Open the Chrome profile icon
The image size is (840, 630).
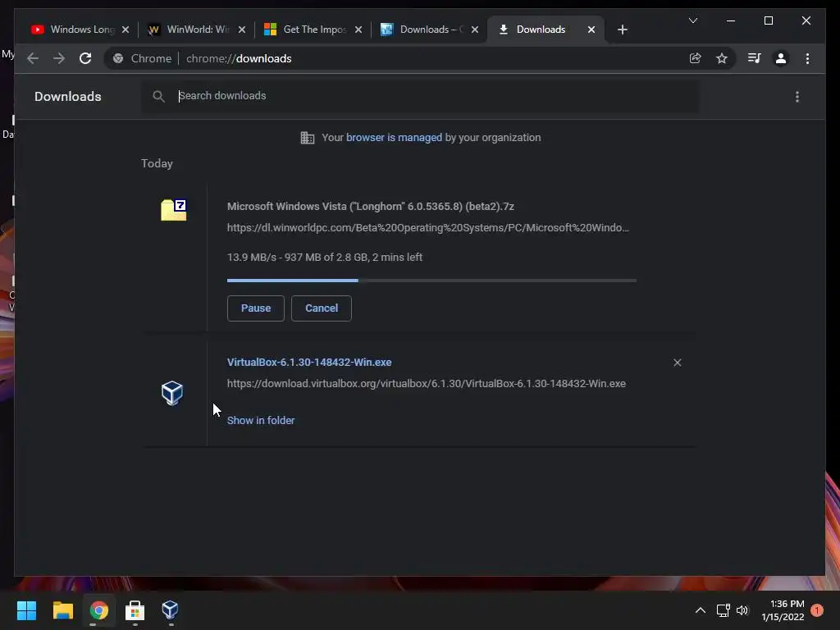[x=781, y=58]
